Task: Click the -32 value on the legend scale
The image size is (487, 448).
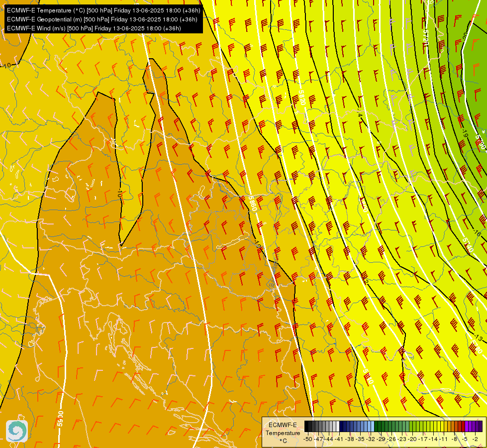Action: [x=371, y=439]
